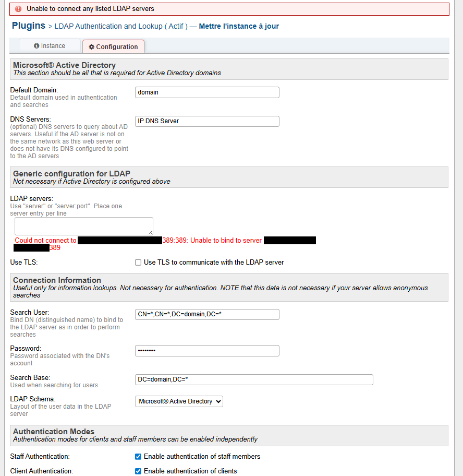Click the 'Unable to connect' error banner text
This screenshot has width=463, height=476.
point(90,9)
